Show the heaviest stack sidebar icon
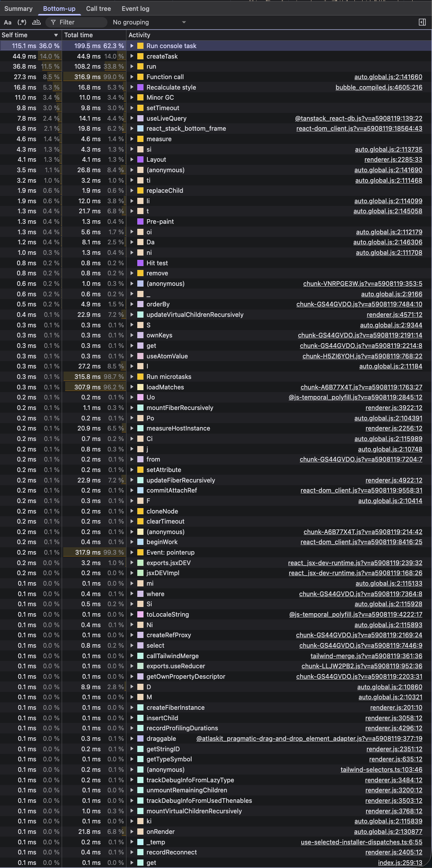Image resolution: width=432 pixels, height=868 pixels. pyautogui.click(x=422, y=22)
